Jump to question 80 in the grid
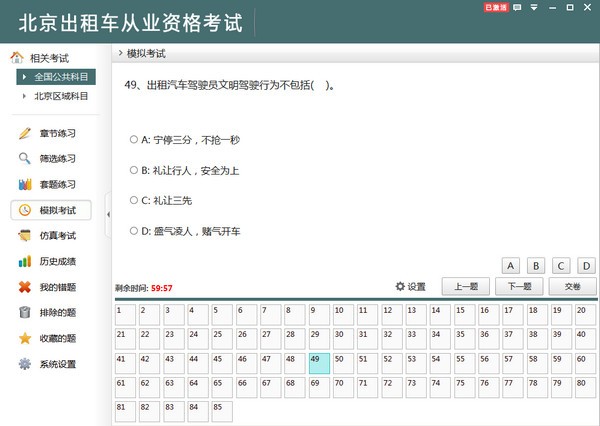Screen dimensions: 600x426 click(585, 388)
